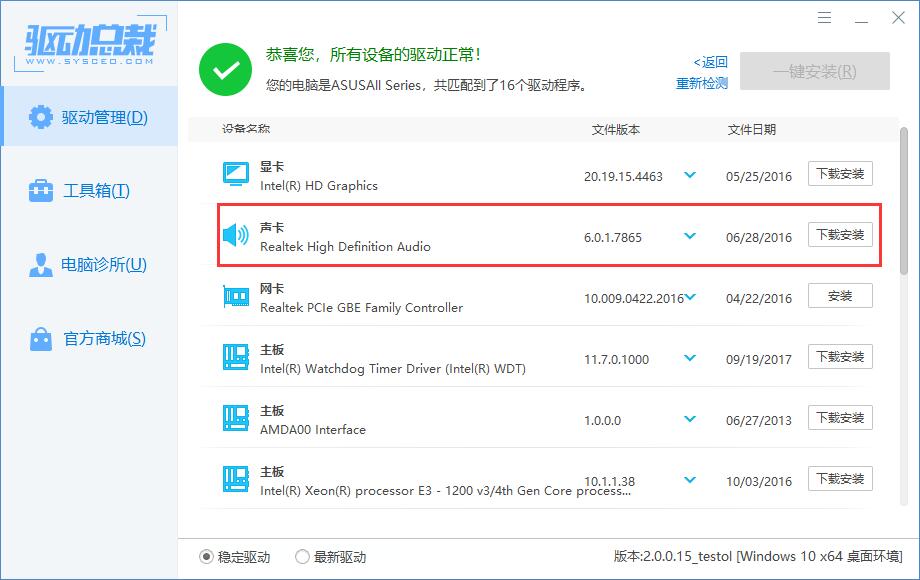Click the driver list vertical scrollbar
Viewport: 920px width, 580px height.
[x=904, y=200]
